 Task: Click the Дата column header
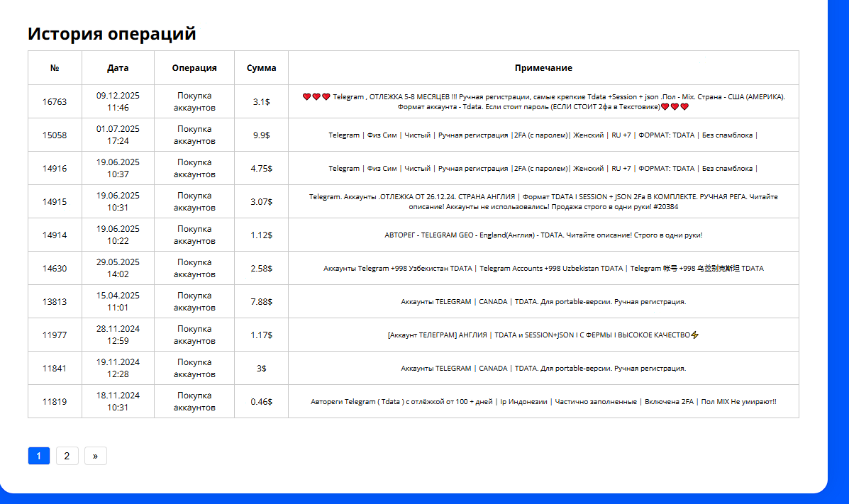pos(118,67)
